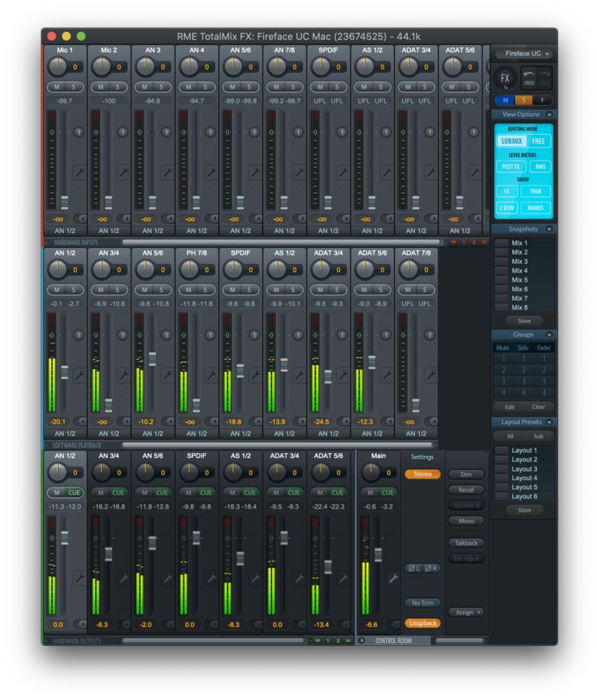Switch to the F tab near the FX button
The height and width of the screenshot is (700, 599).
[543, 100]
